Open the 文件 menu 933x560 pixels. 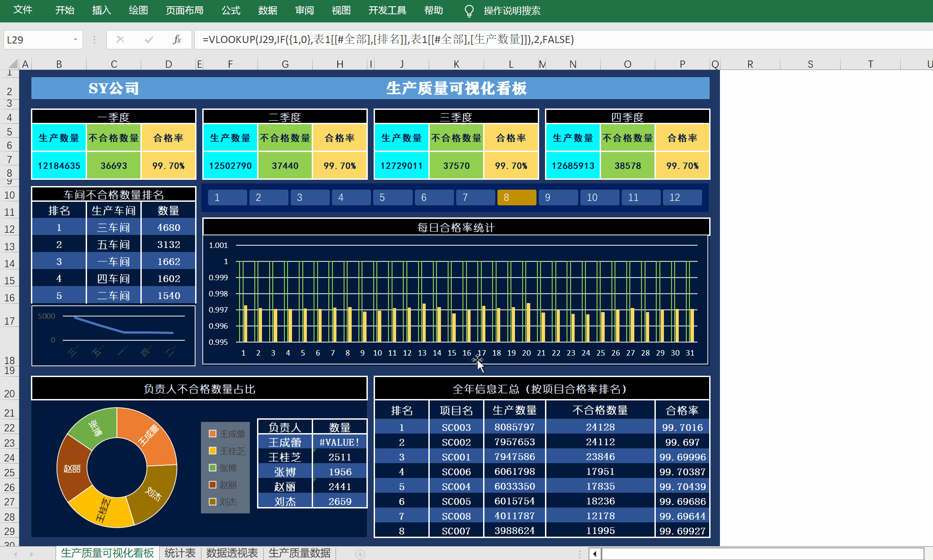pos(22,10)
